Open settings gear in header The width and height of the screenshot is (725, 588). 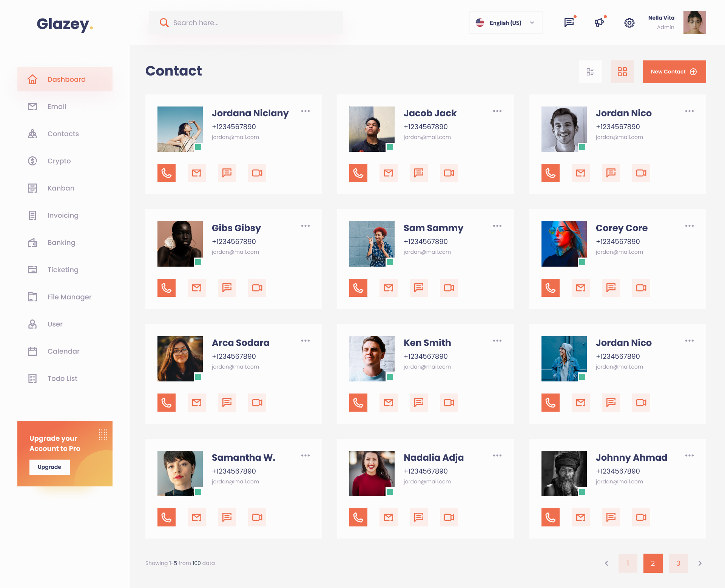[629, 23]
